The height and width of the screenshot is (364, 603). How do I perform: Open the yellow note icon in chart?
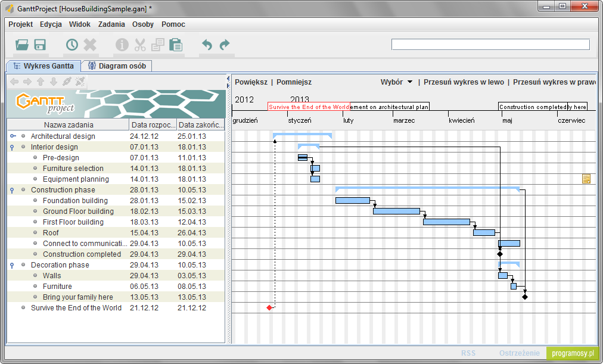[x=586, y=179]
